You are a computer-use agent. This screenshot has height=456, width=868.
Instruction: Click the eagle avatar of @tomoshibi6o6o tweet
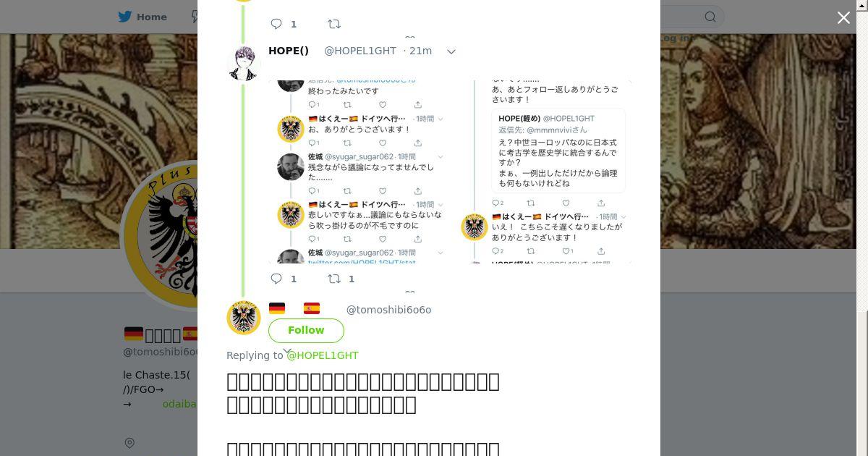[x=244, y=318]
